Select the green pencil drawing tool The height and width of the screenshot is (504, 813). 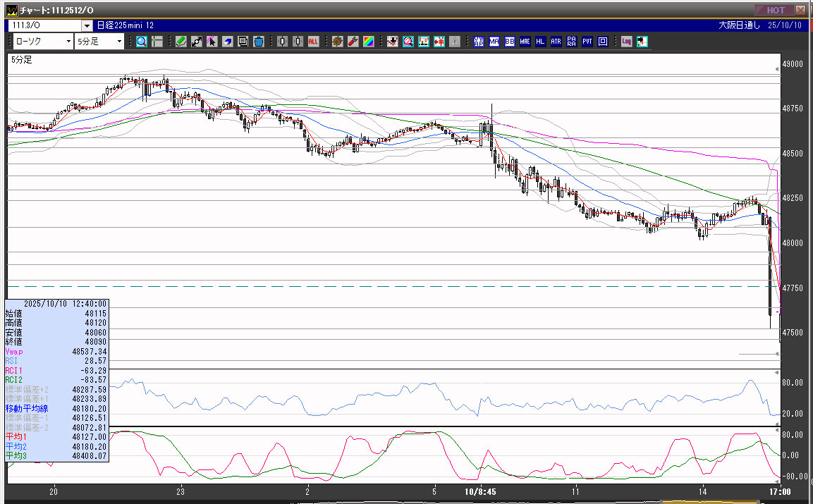coord(181,42)
